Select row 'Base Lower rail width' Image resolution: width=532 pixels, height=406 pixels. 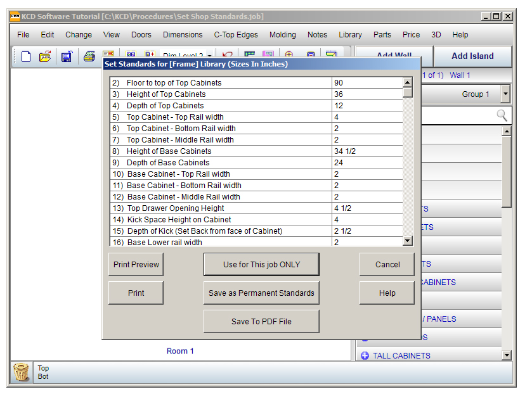point(256,241)
